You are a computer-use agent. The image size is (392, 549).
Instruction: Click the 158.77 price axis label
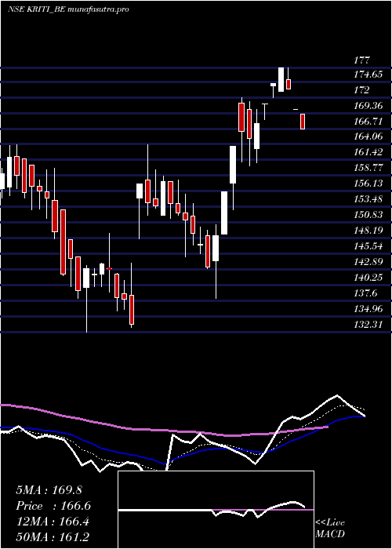click(x=368, y=167)
